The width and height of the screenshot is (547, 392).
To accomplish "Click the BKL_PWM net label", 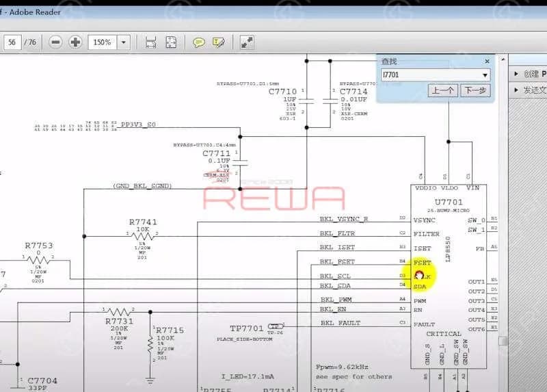I will (x=336, y=300).
